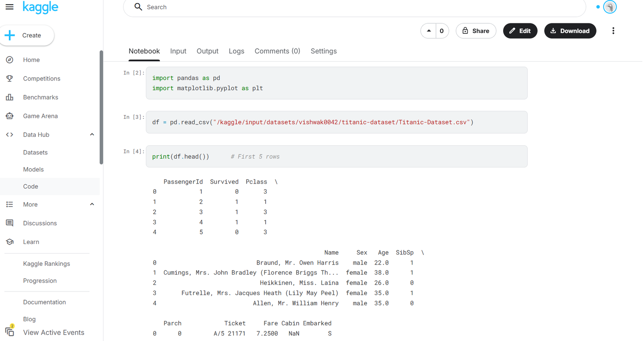Screen dimensions: 644x341
Task: Click the Edit notebook button
Action: point(520,31)
